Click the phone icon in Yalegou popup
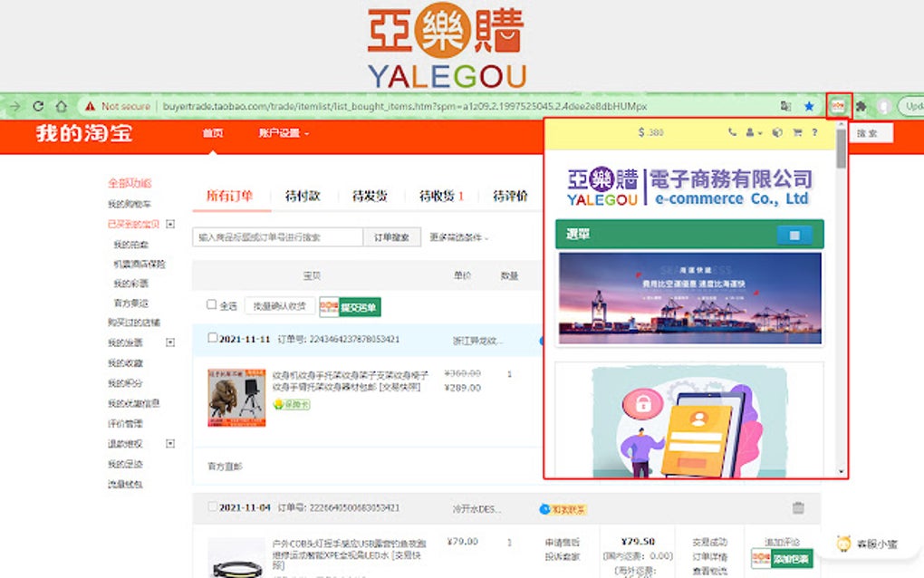The height and width of the screenshot is (578, 924). coord(732,132)
